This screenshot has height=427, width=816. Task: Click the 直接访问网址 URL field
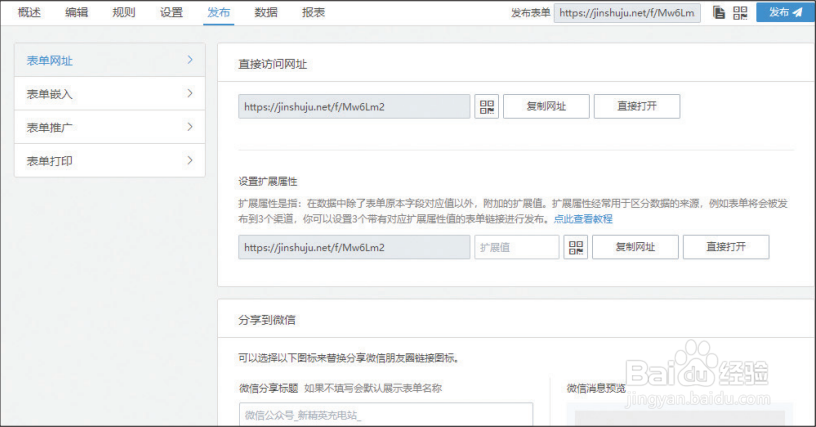pos(354,107)
